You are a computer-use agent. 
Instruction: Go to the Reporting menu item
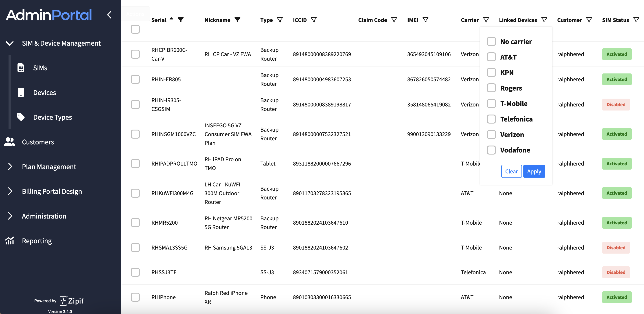pyautogui.click(x=37, y=241)
